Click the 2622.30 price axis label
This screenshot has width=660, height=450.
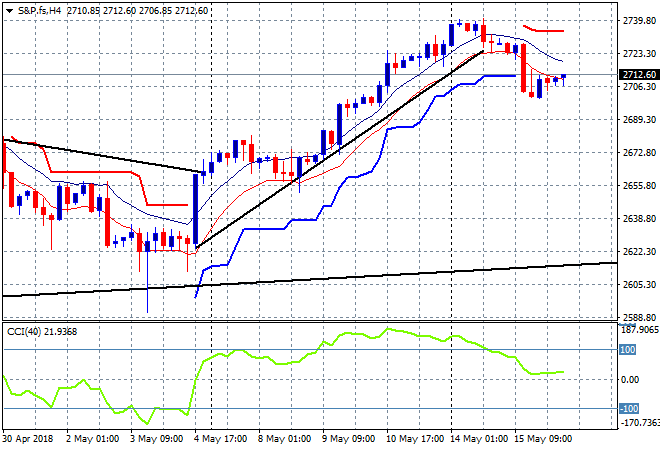(x=639, y=252)
